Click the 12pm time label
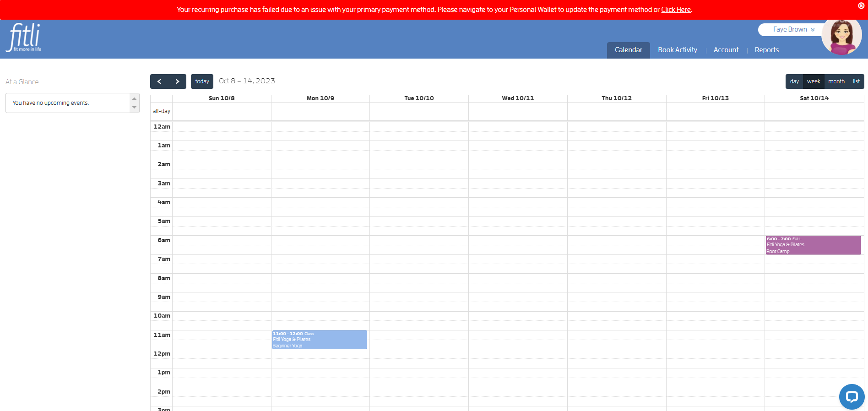This screenshot has height=411, width=868. pyautogui.click(x=162, y=354)
